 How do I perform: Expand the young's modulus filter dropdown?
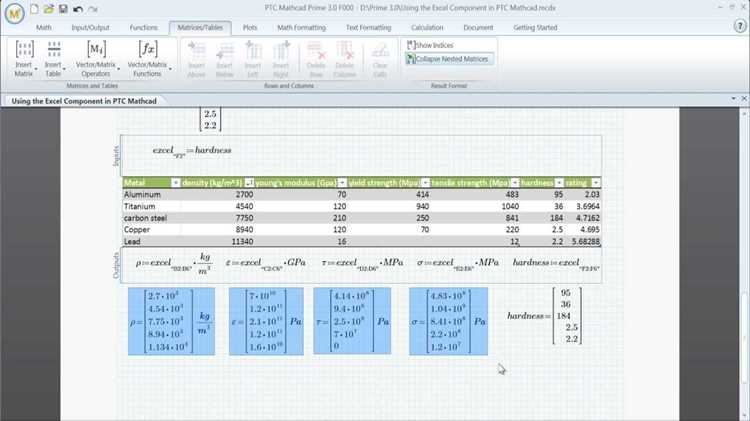342,183
